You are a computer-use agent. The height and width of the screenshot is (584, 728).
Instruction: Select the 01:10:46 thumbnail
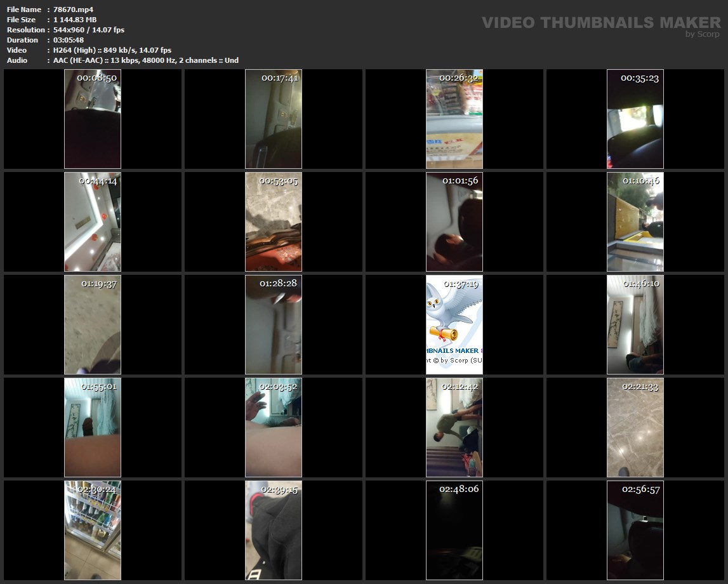pyautogui.click(x=635, y=222)
